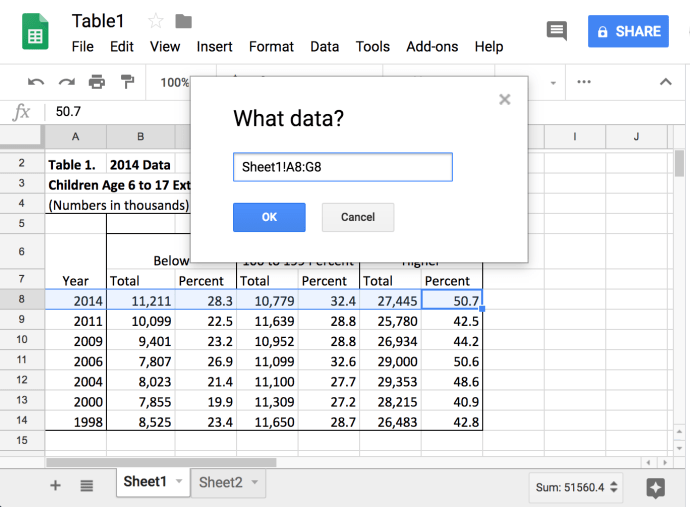Screen dimensions: 690x507
Task: Open the Sheet1 tab dropdown arrow
Action: click(x=179, y=482)
